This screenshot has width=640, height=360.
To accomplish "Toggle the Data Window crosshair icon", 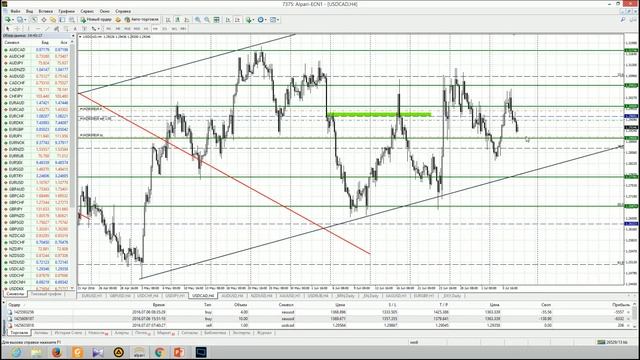I will (x=44, y=20).
